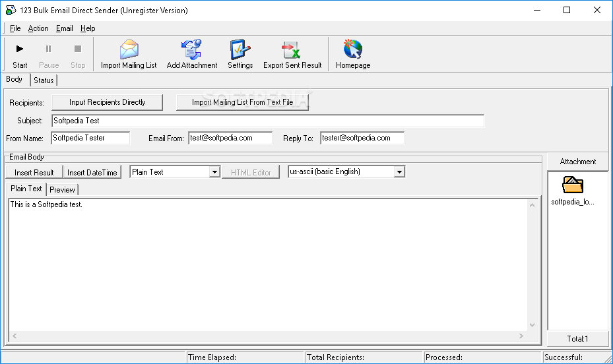Click the HTML Editor button
This screenshot has height=364, width=613.
coord(251,172)
